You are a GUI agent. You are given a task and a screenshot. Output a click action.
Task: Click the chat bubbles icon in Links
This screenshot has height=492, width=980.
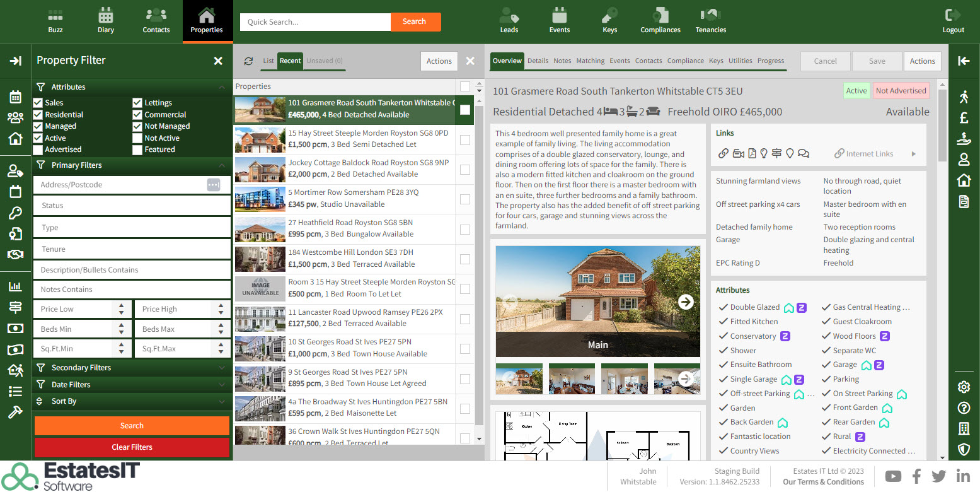point(804,153)
